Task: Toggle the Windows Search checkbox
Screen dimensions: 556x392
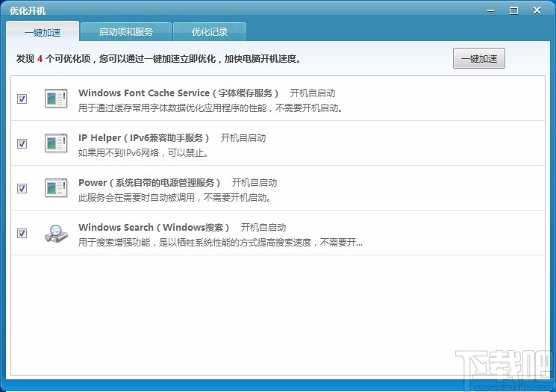Action: coord(22,233)
